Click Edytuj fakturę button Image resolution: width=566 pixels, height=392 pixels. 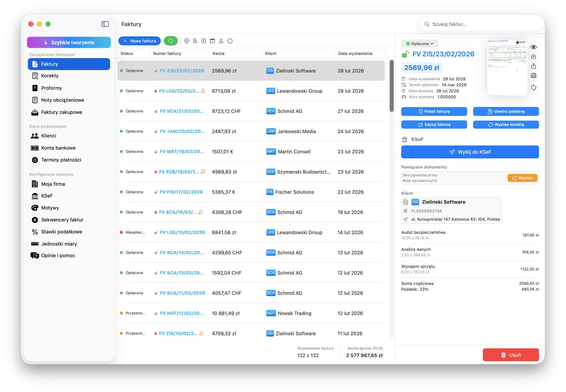point(434,125)
